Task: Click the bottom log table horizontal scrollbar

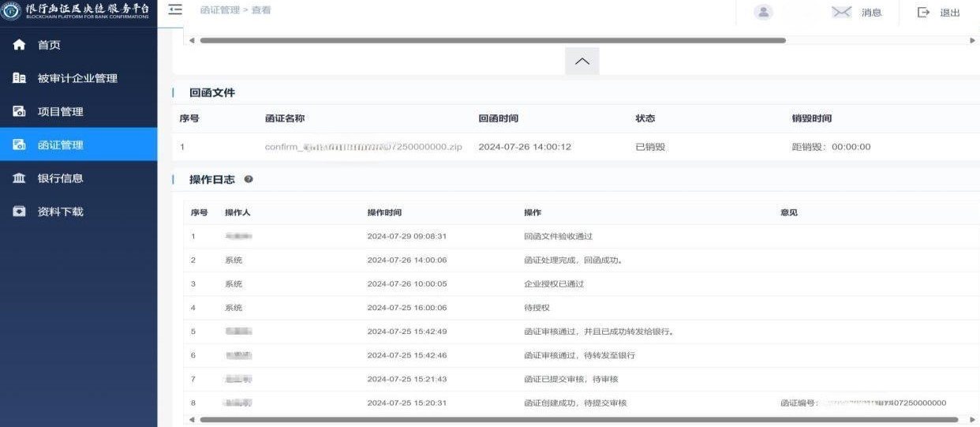Action: (x=578, y=420)
